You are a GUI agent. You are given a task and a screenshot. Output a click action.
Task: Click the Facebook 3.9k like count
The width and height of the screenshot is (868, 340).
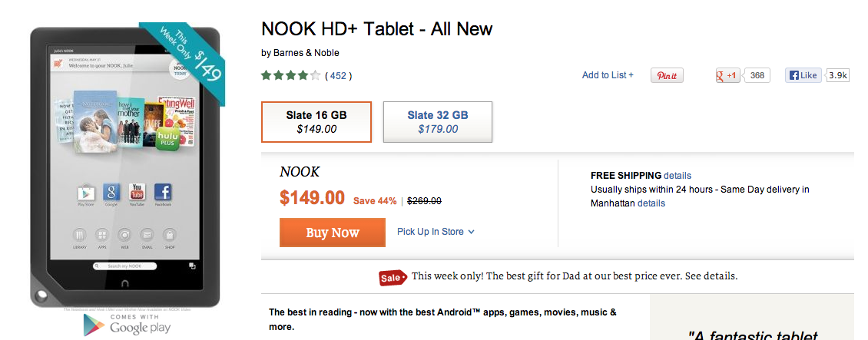click(837, 75)
